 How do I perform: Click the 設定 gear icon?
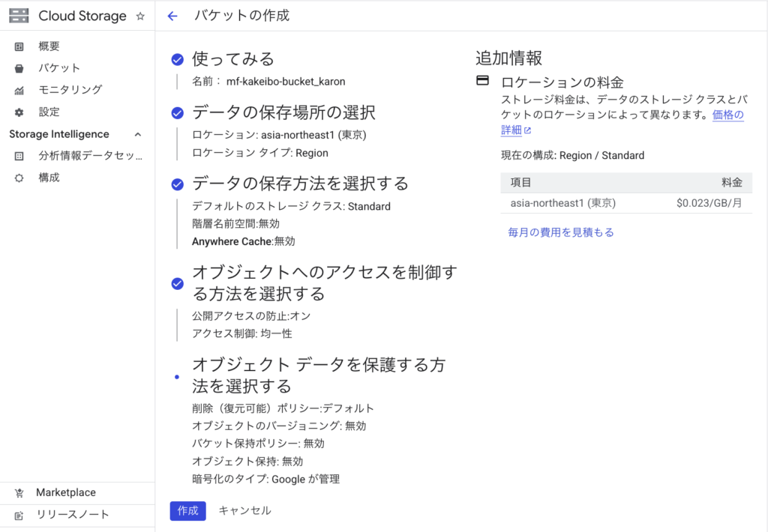point(19,112)
